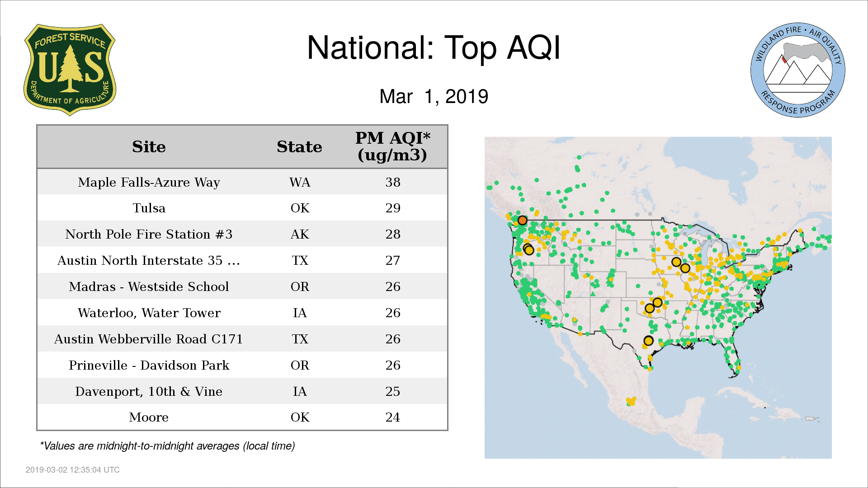Click the 'Site' column header
The height and width of the screenshot is (488, 868).
click(149, 147)
